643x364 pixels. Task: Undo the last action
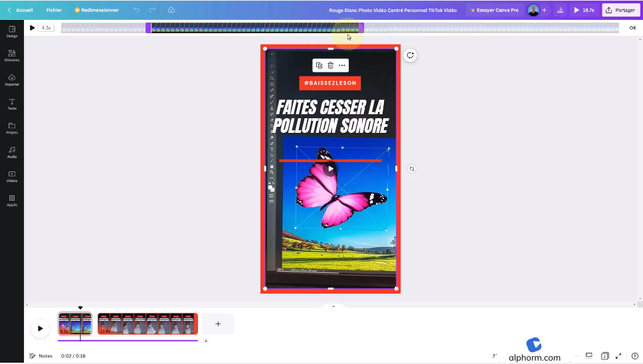point(137,10)
